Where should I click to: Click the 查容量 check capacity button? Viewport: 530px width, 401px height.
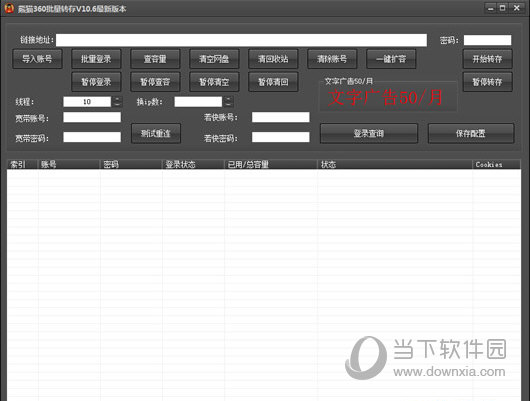click(x=155, y=59)
